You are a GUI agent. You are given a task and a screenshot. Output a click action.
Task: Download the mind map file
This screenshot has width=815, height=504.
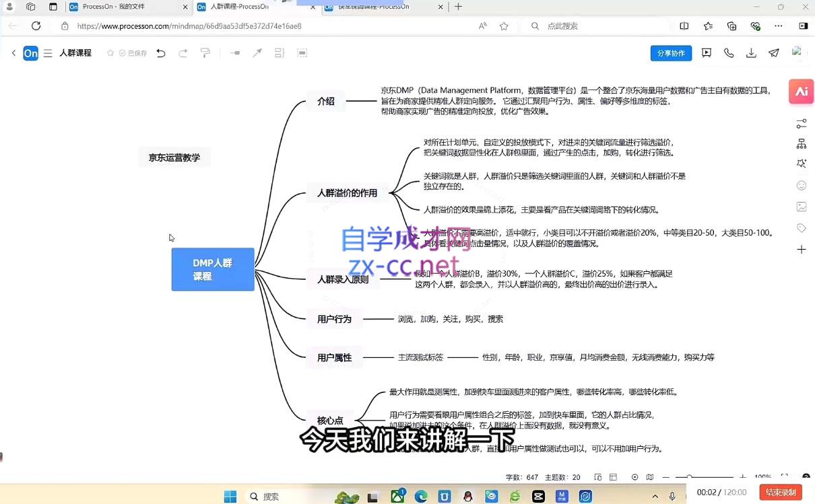tap(751, 53)
